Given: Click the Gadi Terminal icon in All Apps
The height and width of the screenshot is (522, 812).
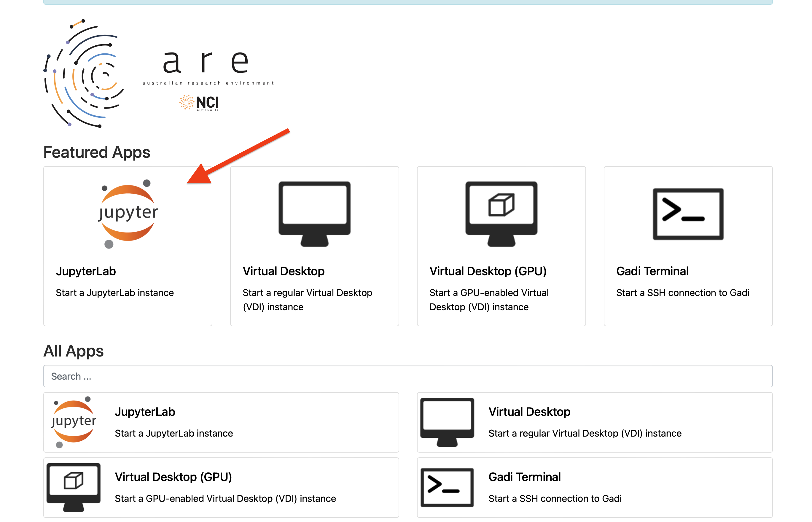Looking at the screenshot, I should point(447,487).
